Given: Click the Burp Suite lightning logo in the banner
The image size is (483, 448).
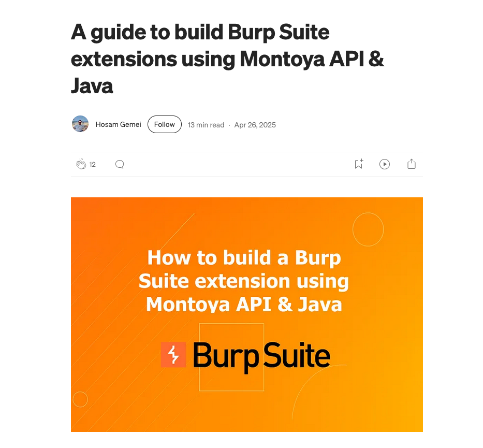Looking at the screenshot, I should coord(173,355).
